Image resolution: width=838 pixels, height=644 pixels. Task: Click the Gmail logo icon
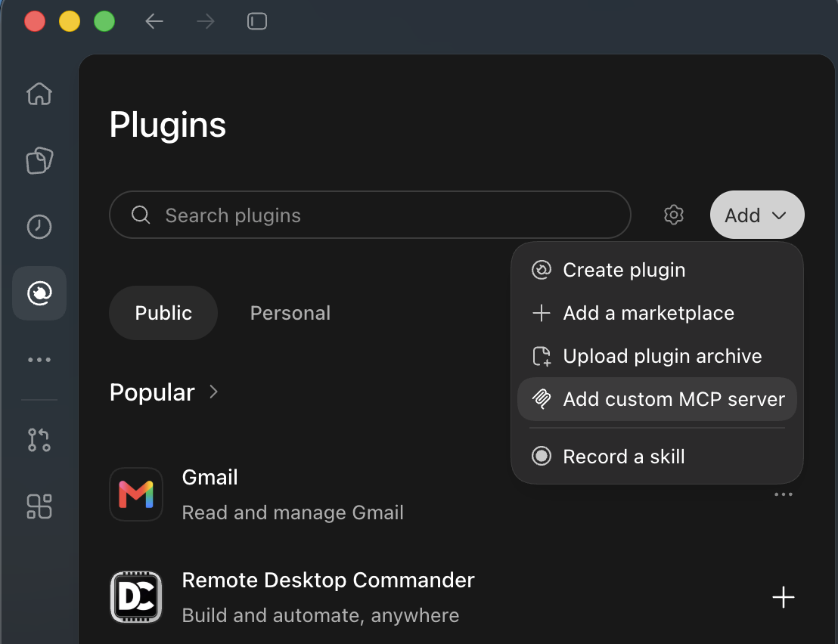pyautogui.click(x=136, y=494)
